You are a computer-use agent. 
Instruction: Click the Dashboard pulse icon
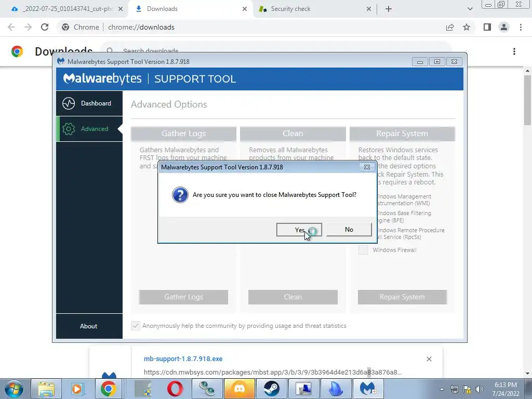pos(69,103)
